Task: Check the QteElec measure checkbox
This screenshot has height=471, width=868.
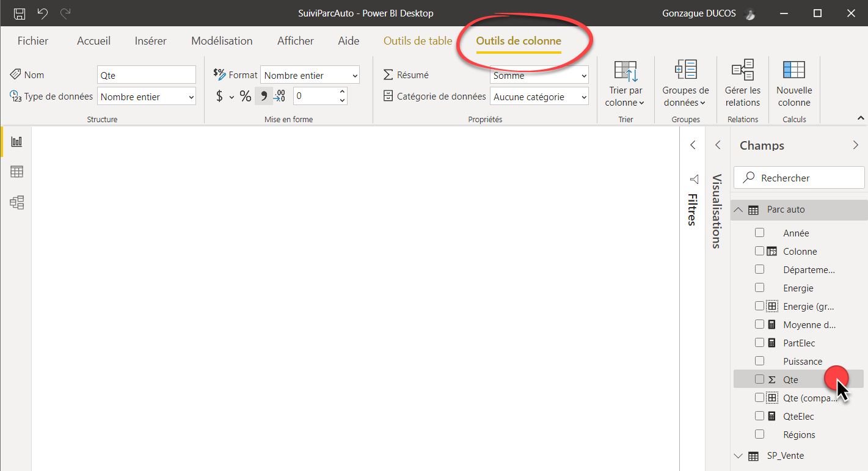Action: coord(759,416)
